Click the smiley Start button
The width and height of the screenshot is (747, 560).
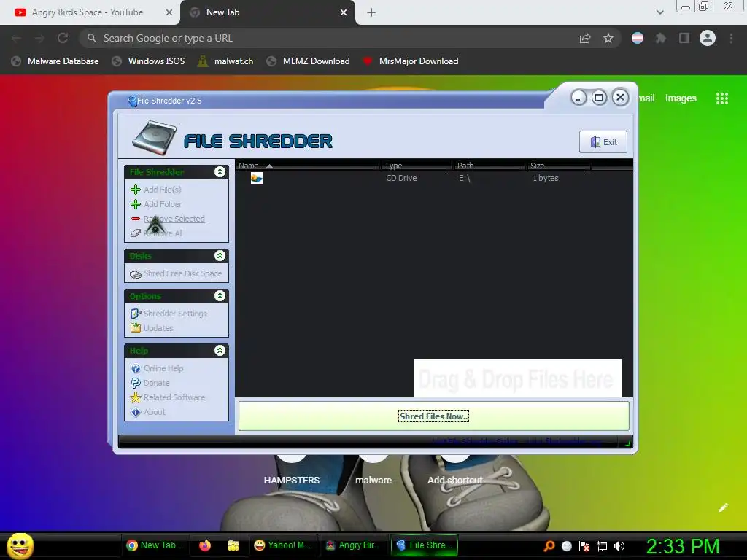click(x=20, y=545)
